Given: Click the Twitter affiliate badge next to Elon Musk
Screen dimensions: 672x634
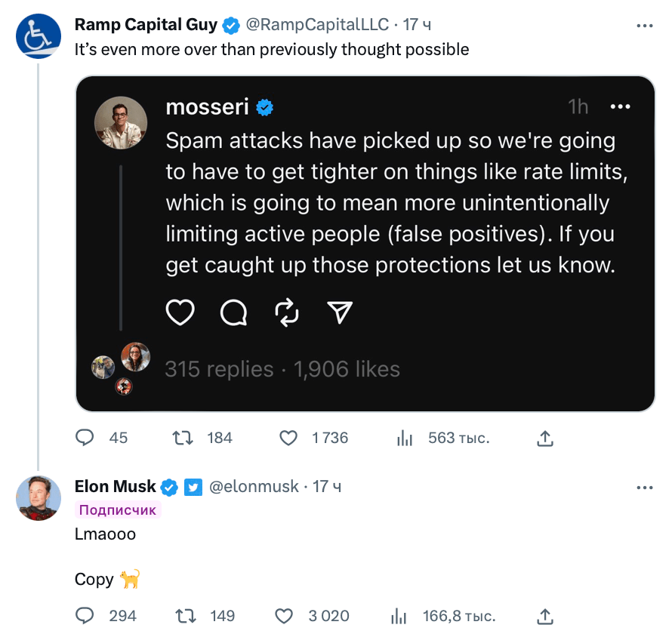Looking at the screenshot, I should 193,487.
